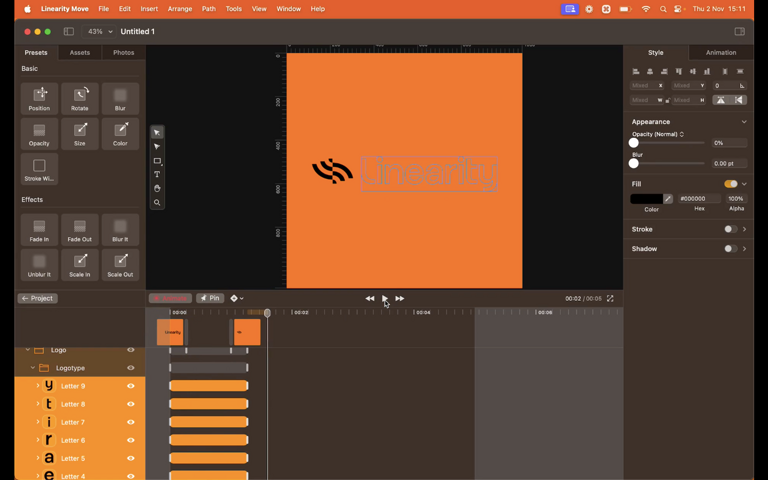Enable the Stroke switch
This screenshot has height=480, width=768.
[x=731, y=229]
